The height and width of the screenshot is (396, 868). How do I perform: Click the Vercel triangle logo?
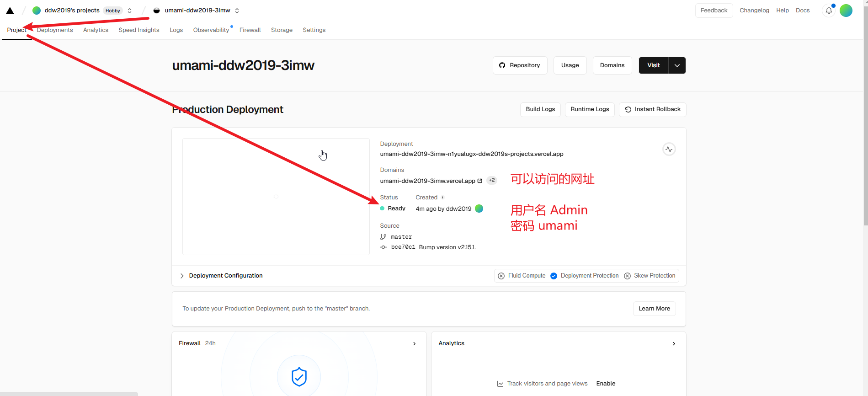tap(10, 11)
